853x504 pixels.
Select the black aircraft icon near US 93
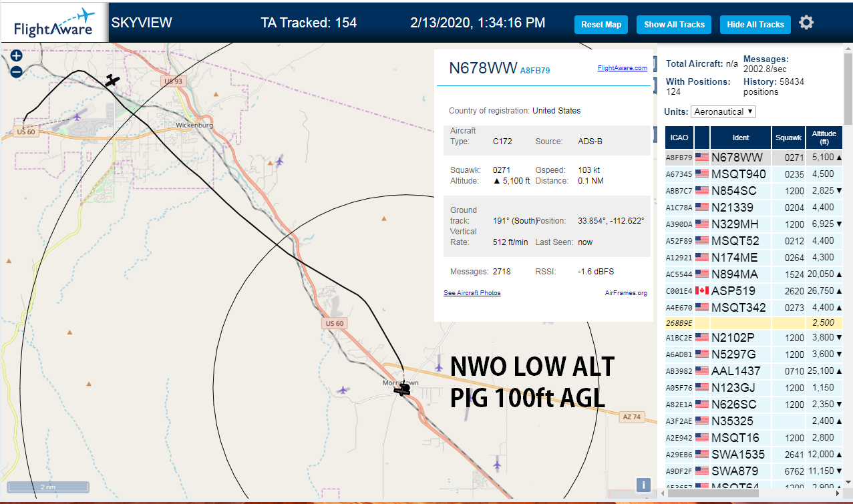pyautogui.click(x=112, y=80)
